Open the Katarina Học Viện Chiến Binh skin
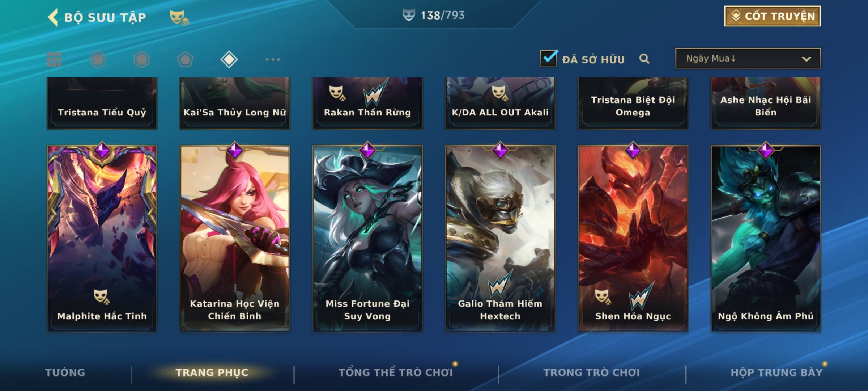The width and height of the screenshot is (868, 391). pos(235,238)
